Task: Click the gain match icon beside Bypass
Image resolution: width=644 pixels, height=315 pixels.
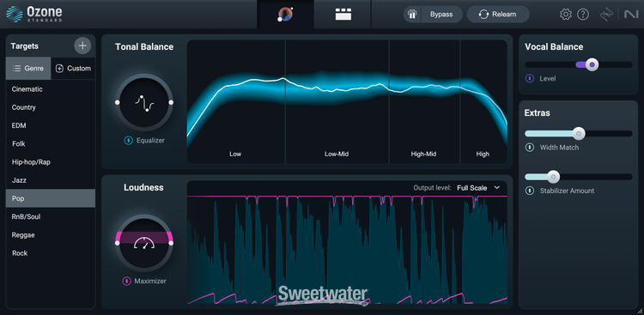Action: click(412, 15)
